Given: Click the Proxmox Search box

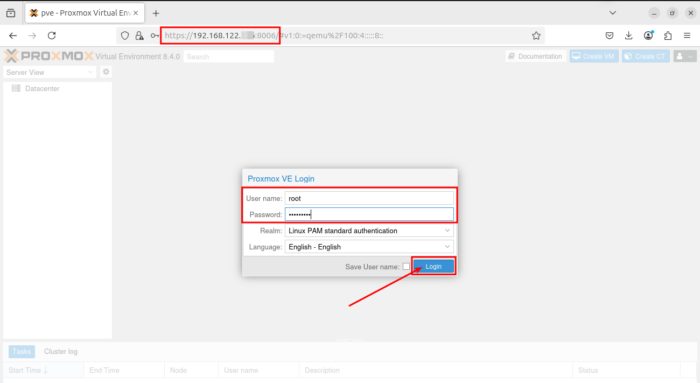Looking at the screenshot, I should tap(229, 57).
